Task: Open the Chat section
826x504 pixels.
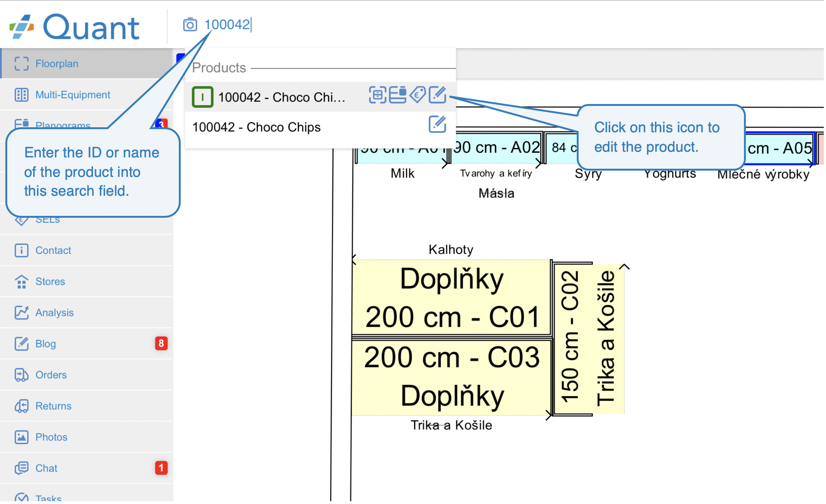Action: [86, 469]
